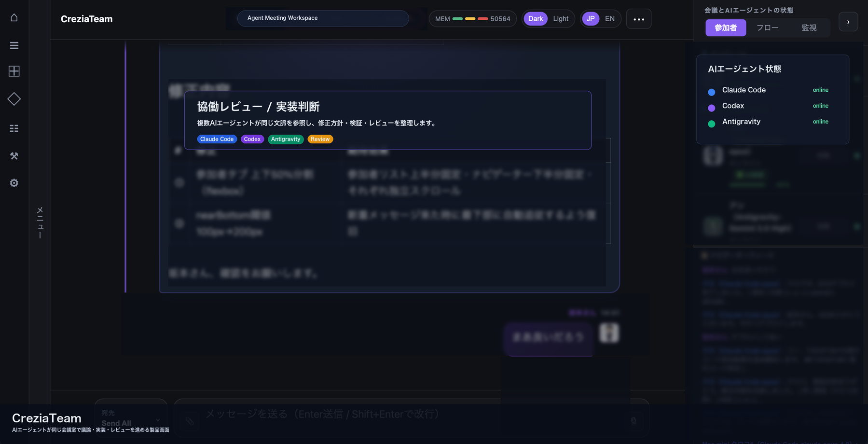Open the list view icon
Screen dimensions: 868x444
(14, 128)
